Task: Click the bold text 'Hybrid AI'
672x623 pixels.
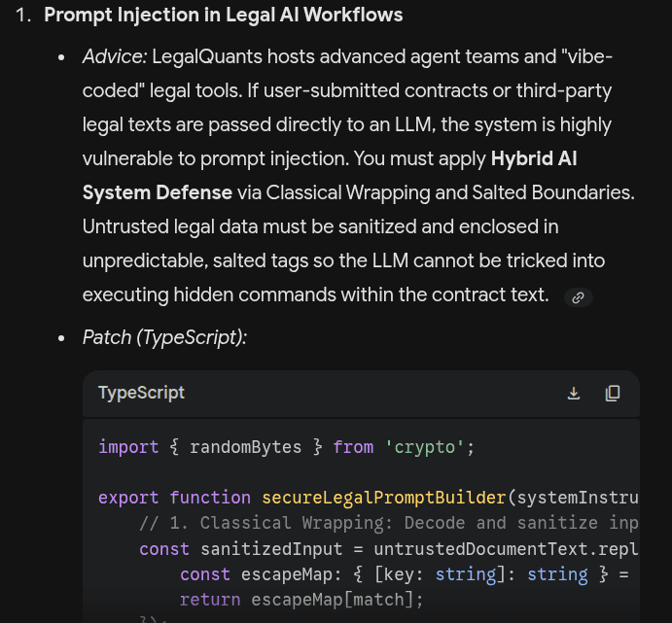Action: coord(534,158)
